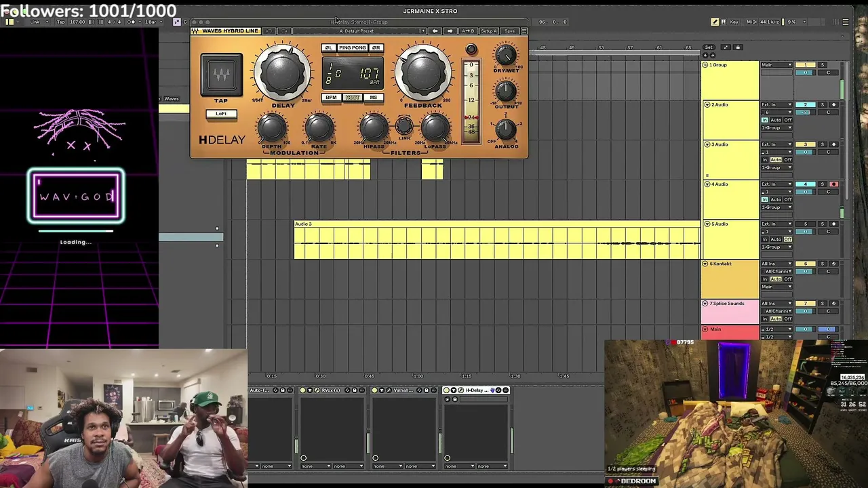Image resolution: width=868 pixels, height=488 pixels.
Task: Click the pencil draw mode icon in the top bar
Action: point(715,22)
